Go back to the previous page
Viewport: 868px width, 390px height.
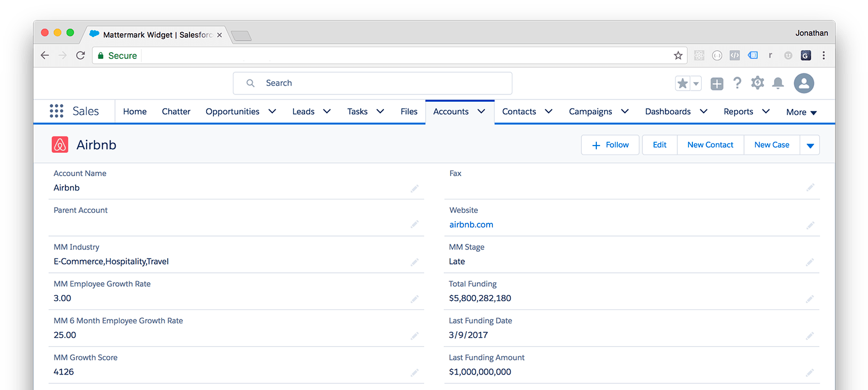(45, 56)
